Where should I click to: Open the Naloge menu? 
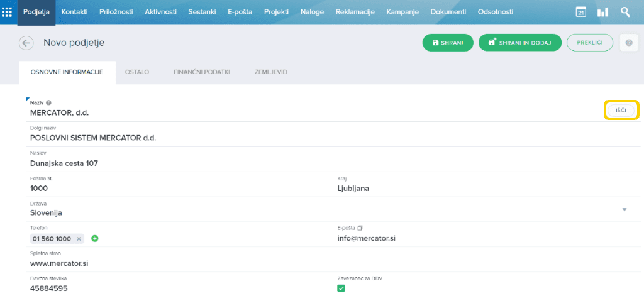pyautogui.click(x=312, y=12)
